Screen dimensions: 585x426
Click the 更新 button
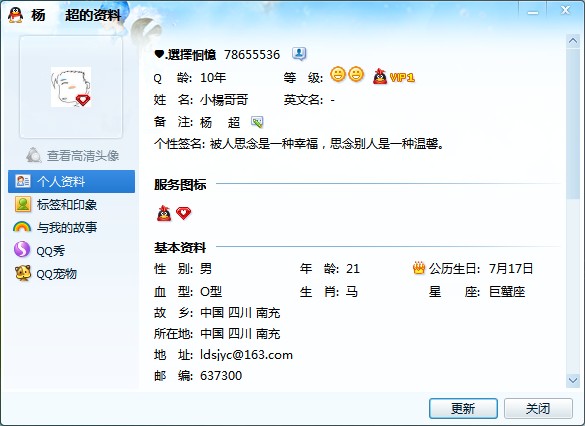tap(463, 408)
